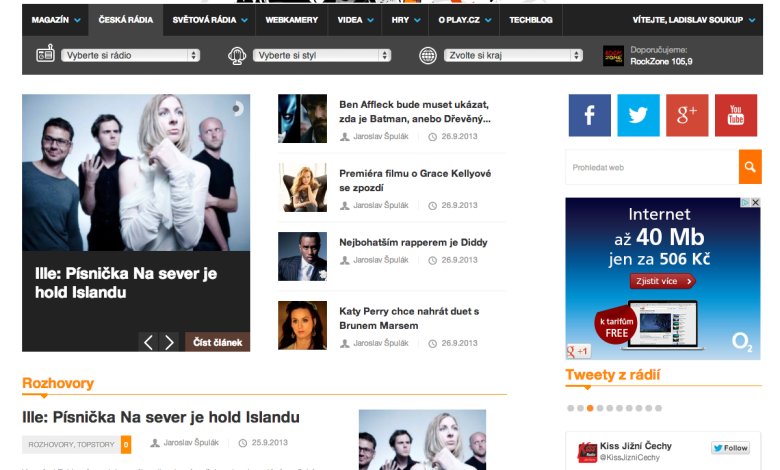The image size is (780, 470).
Task: Open the Twitter social icon
Action: (x=638, y=115)
